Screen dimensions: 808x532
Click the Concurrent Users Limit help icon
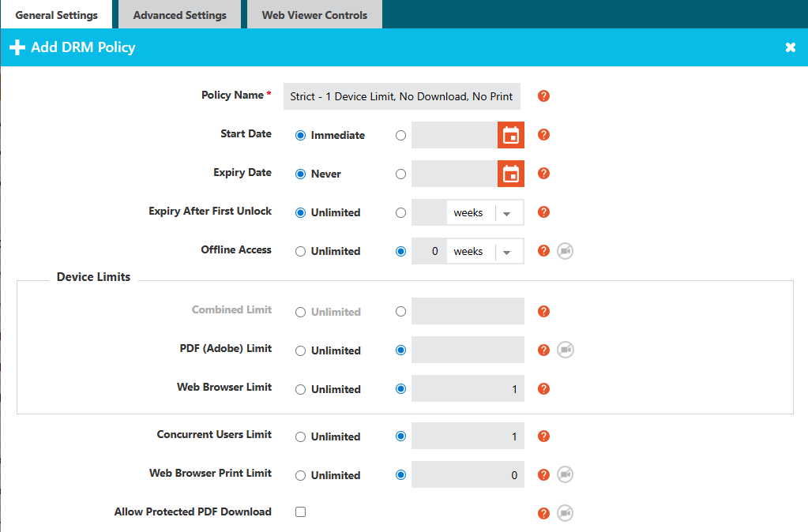pos(543,436)
